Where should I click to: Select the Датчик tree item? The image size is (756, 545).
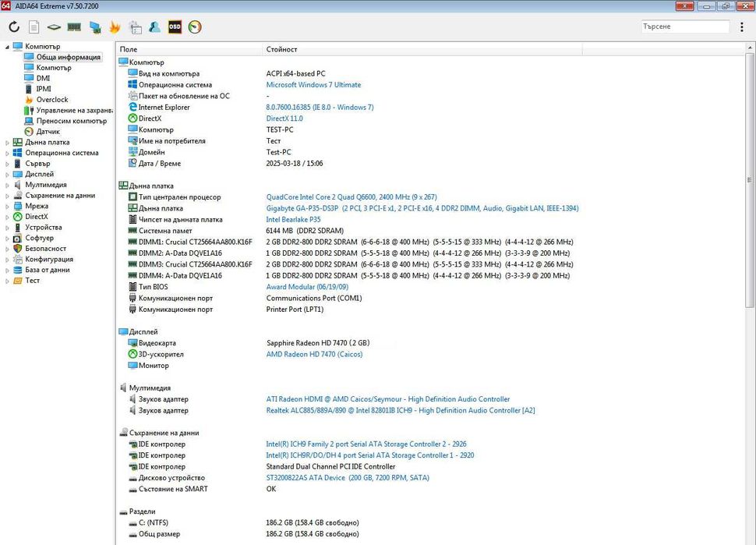tap(48, 131)
